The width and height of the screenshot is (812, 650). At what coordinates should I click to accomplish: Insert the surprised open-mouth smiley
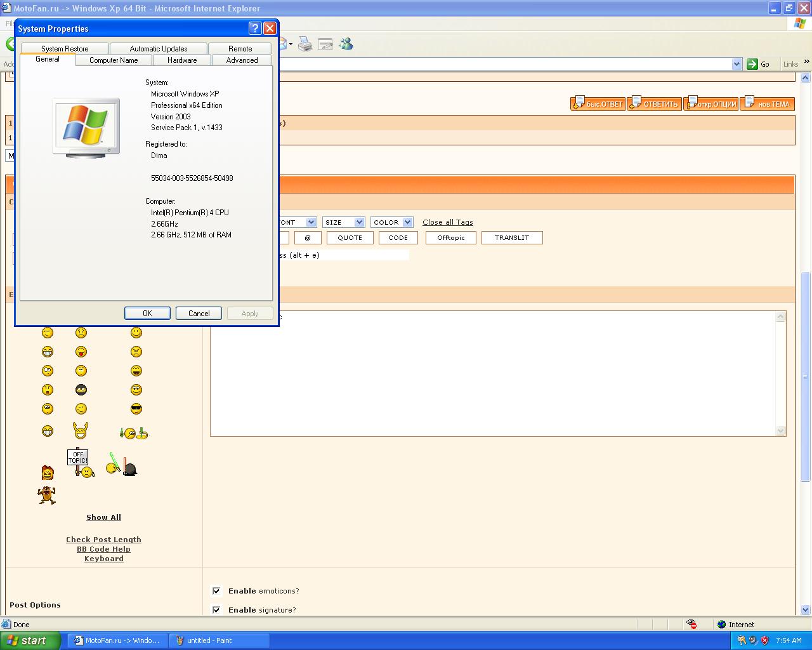(x=48, y=390)
